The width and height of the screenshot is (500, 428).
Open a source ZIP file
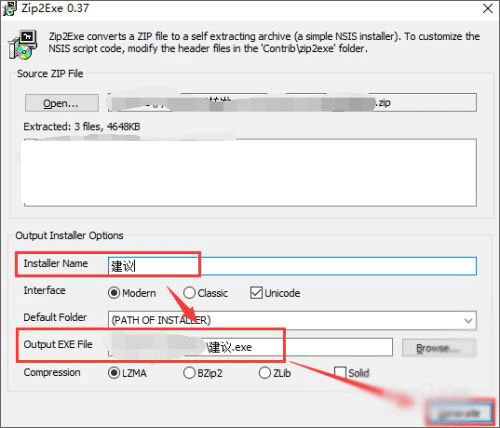click(62, 103)
